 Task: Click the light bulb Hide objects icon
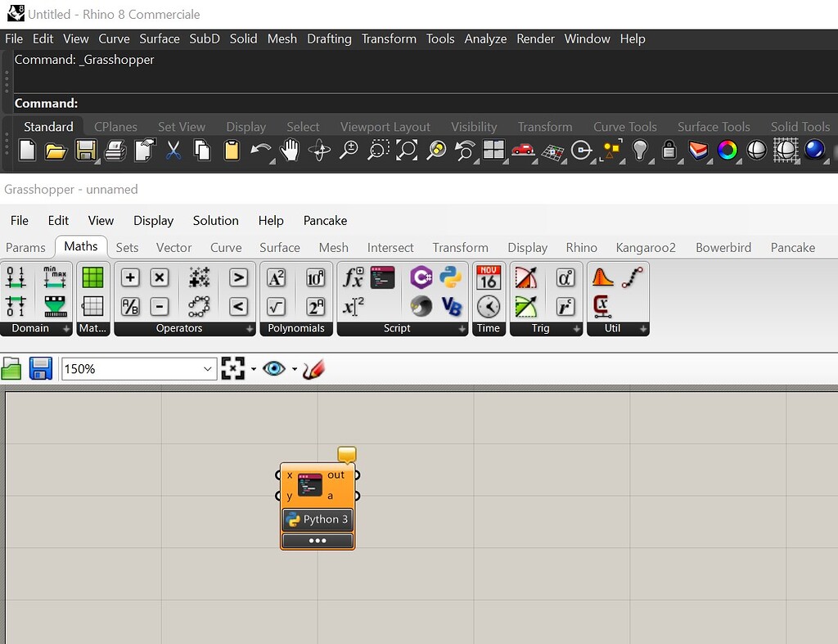[x=640, y=151]
